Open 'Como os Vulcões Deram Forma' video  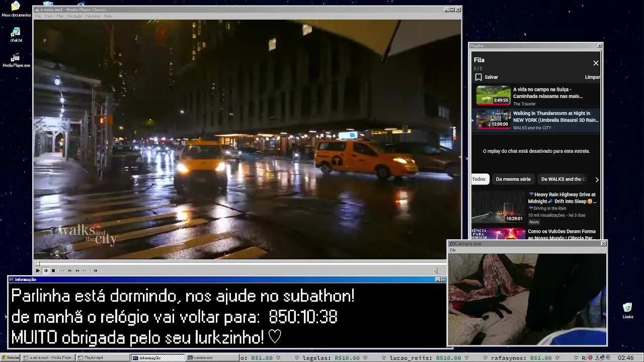coord(562,234)
